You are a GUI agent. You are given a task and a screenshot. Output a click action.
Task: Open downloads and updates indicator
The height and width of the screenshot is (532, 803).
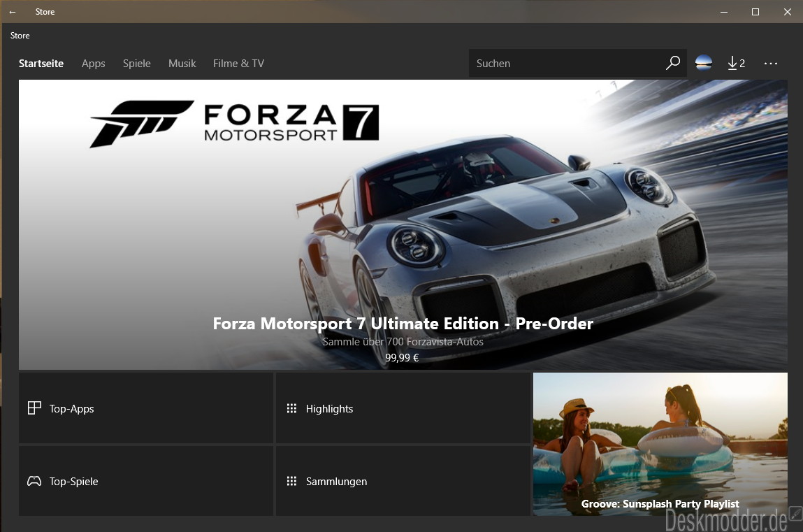tap(737, 63)
